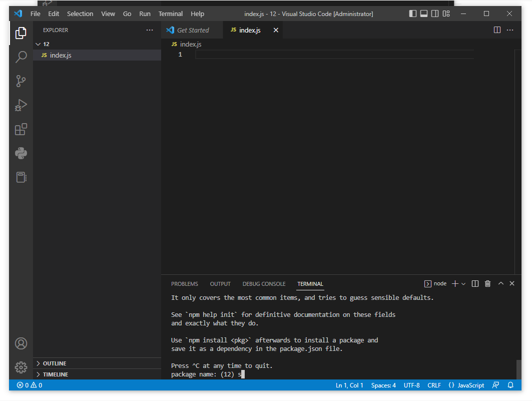Viewport: 532px width, 401px height.
Task: Change CRLF end of line sequence
Action: [434, 385]
